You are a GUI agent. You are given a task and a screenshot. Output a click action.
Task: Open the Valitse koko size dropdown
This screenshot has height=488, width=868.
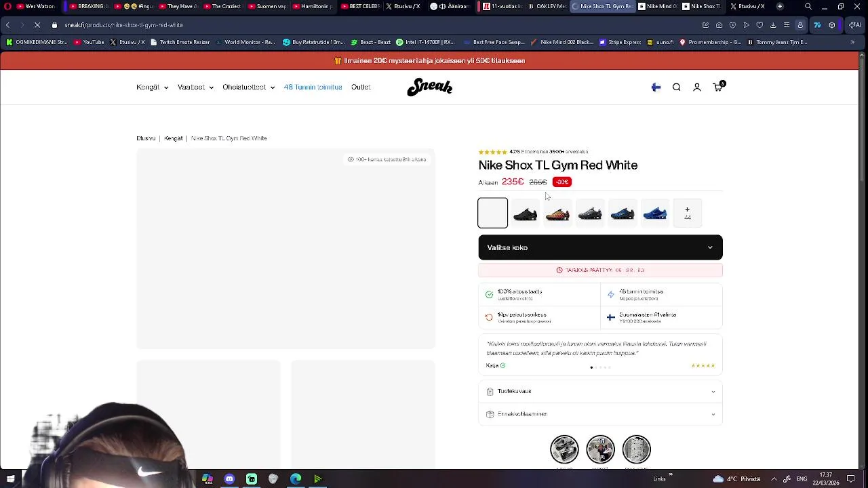tap(600, 247)
